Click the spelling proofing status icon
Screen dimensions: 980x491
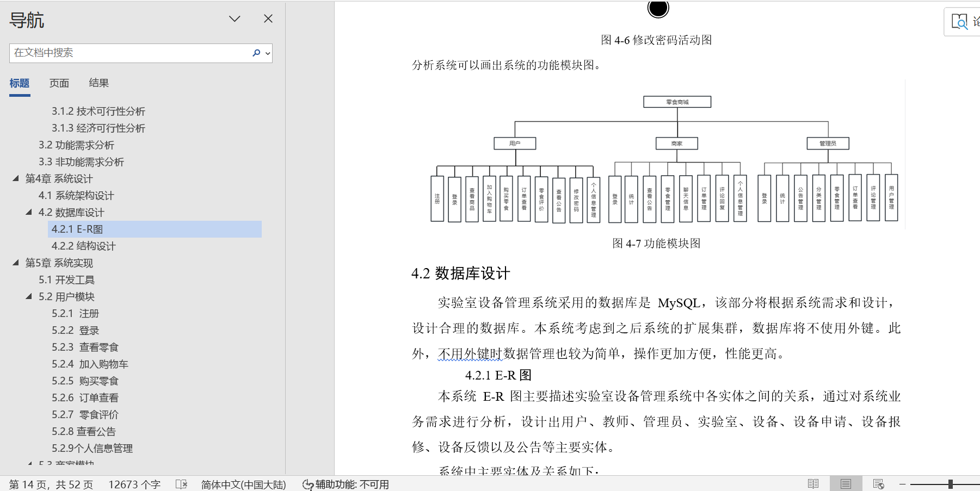[x=182, y=484]
